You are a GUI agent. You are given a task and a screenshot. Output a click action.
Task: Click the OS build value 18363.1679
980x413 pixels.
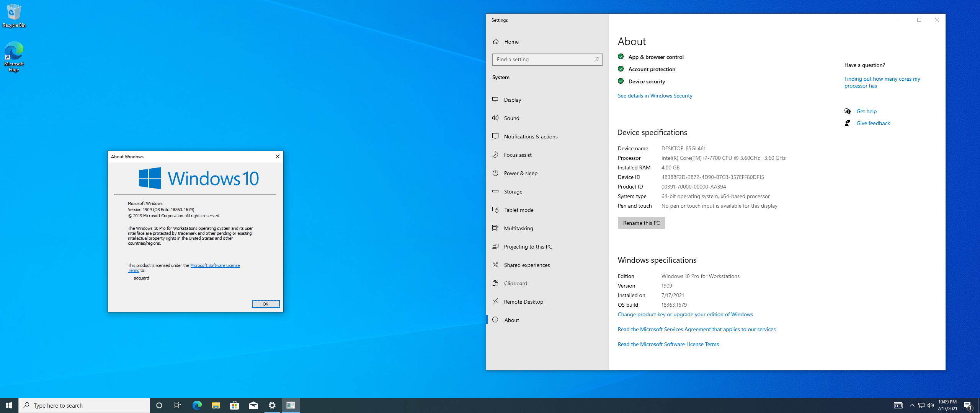674,305
